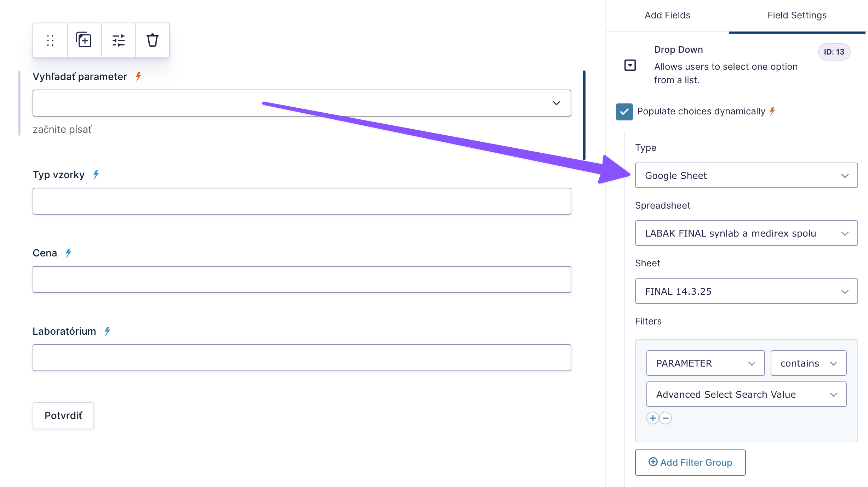The image size is (868, 487).
Task: Click the Add Filter Group button
Action: 690,463
